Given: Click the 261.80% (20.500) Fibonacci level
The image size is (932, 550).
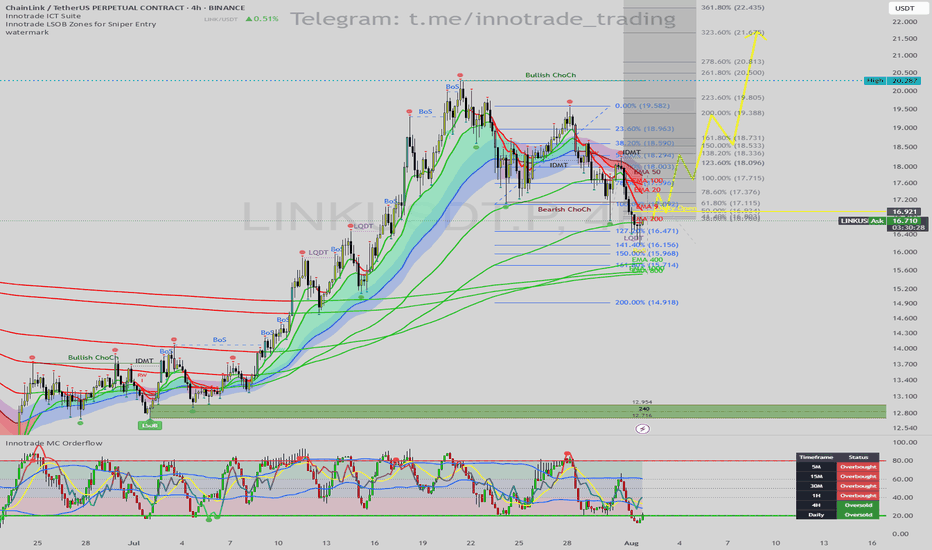Looking at the screenshot, I should pyautogui.click(x=732, y=73).
